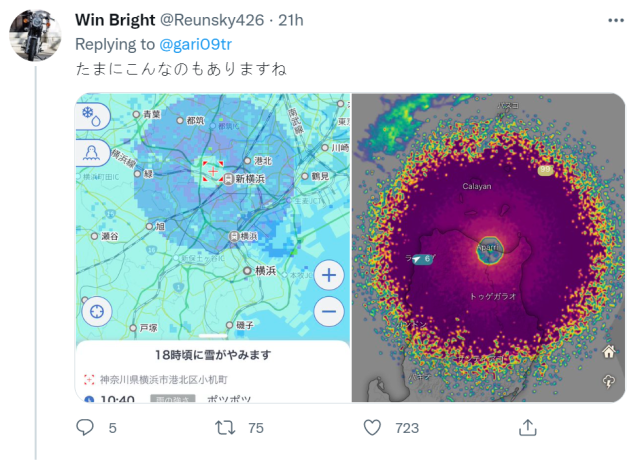This screenshot has height=463, width=640.
Task: Click the red crosshair map marker
Action: click(212, 172)
